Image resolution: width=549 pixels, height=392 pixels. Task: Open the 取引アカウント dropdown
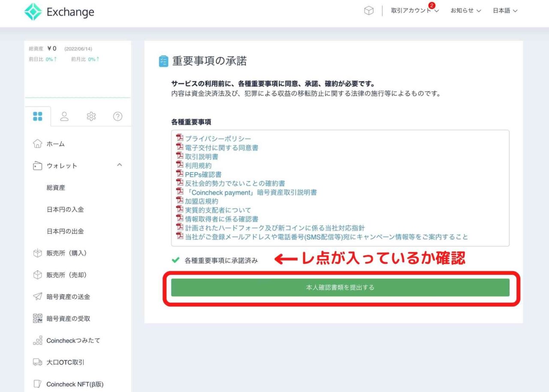(415, 11)
